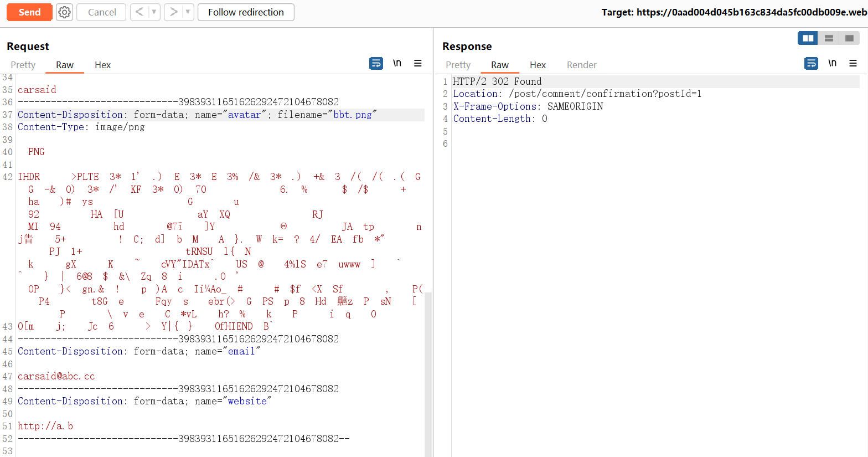Toggle word wrap in Request editor

pyautogui.click(x=376, y=64)
